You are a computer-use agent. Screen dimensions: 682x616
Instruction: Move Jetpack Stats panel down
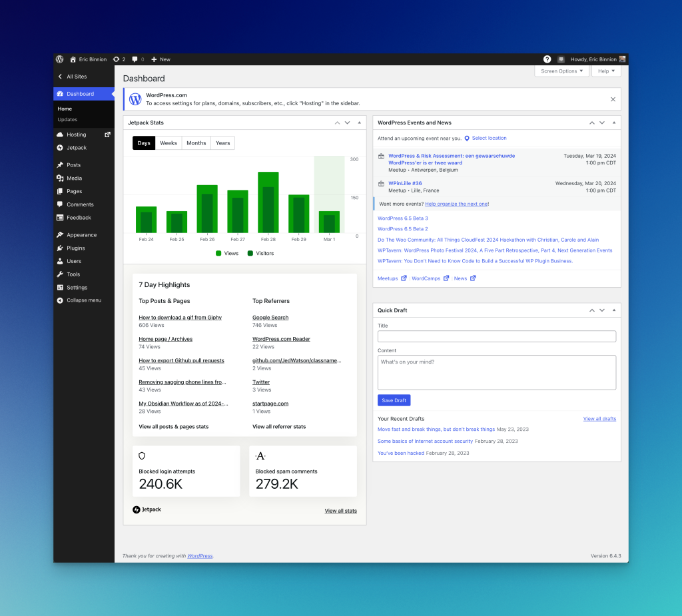pos(347,123)
